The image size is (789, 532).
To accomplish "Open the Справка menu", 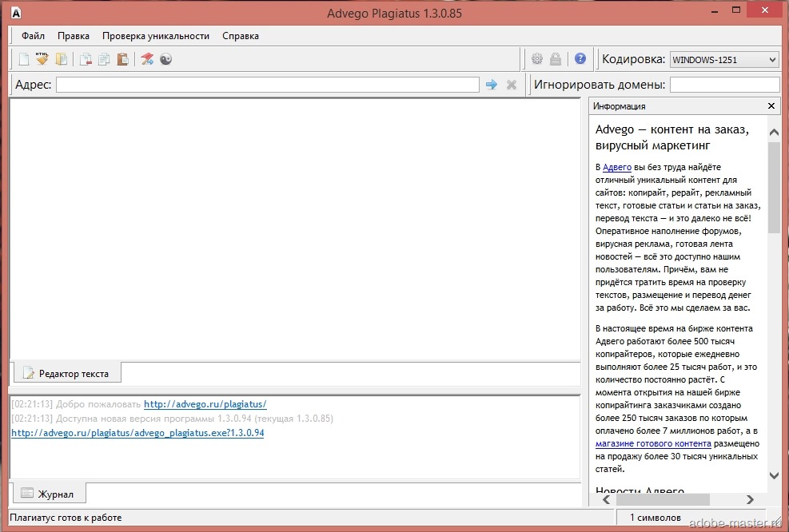I will click(241, 36).
